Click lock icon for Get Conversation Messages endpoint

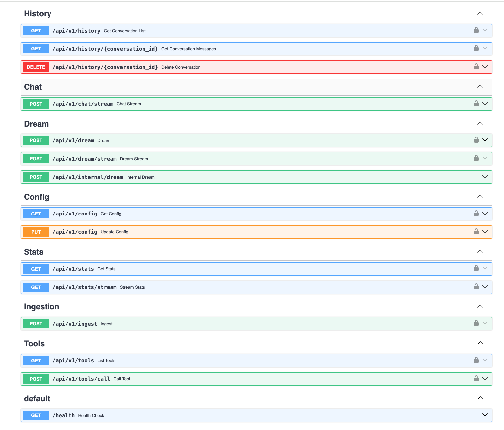click(476, 48)
